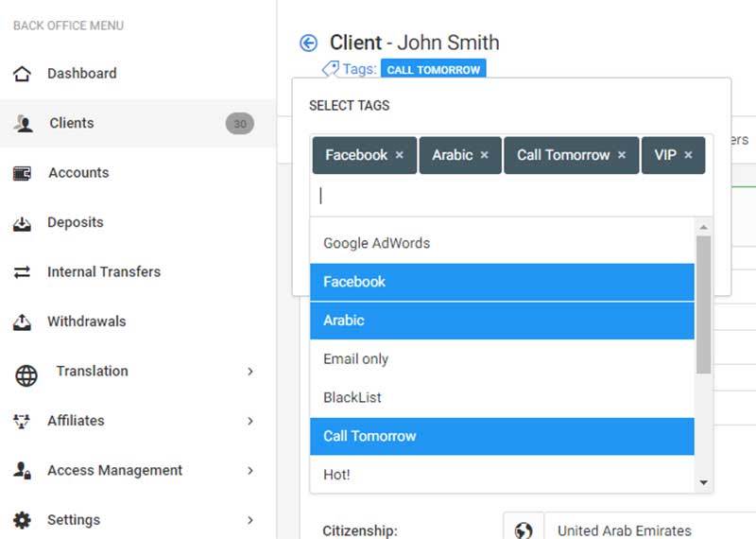
Task: Click the globe icon next to Citizenship
Action: pos(524,530)
